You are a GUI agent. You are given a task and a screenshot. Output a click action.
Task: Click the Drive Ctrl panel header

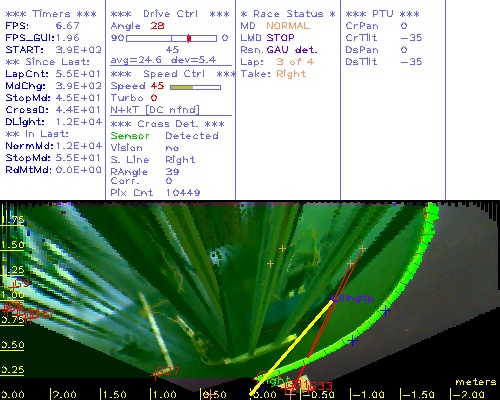point(170,14)
